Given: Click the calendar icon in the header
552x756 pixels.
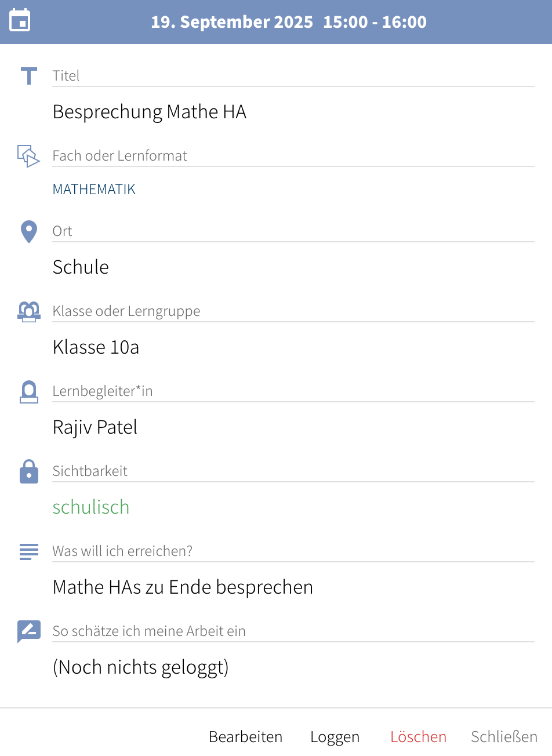Looking at the screenshot, I should (20, 21).
